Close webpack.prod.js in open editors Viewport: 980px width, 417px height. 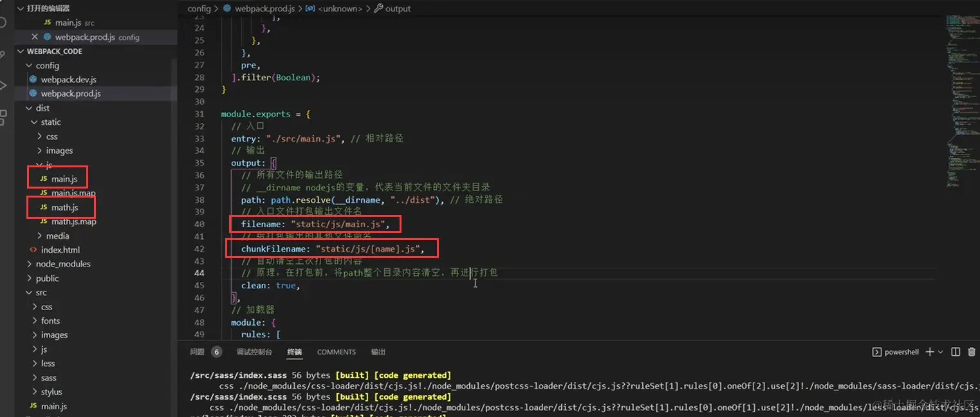(35, 37)
